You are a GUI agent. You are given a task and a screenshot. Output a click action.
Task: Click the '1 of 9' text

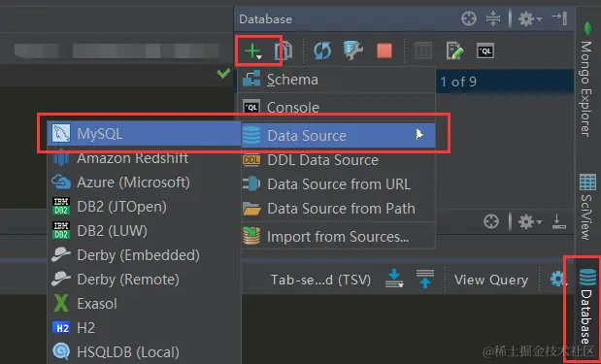point(458,82)
